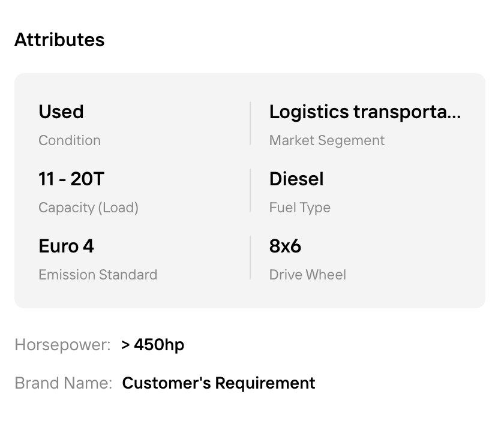The width and height of the screenshot is (504, 421).
Task: Click the Condition label
Action: (x=70, y=140)
